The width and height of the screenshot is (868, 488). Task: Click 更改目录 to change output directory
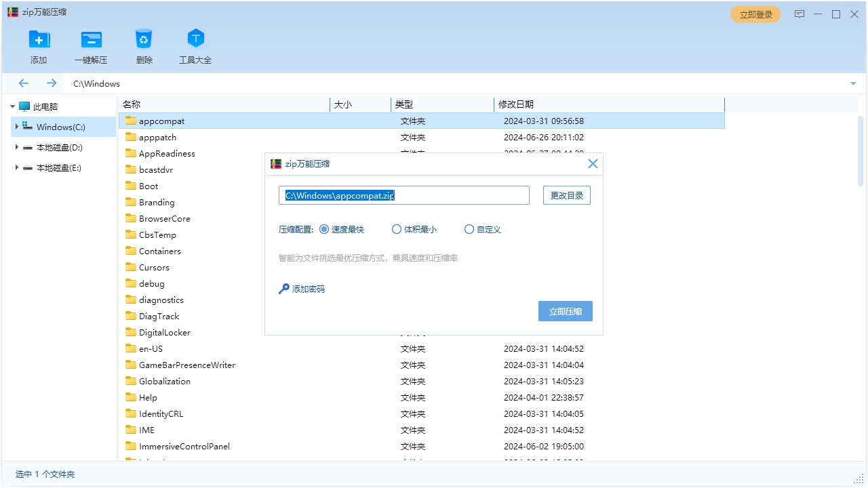(x=566, y=195)
